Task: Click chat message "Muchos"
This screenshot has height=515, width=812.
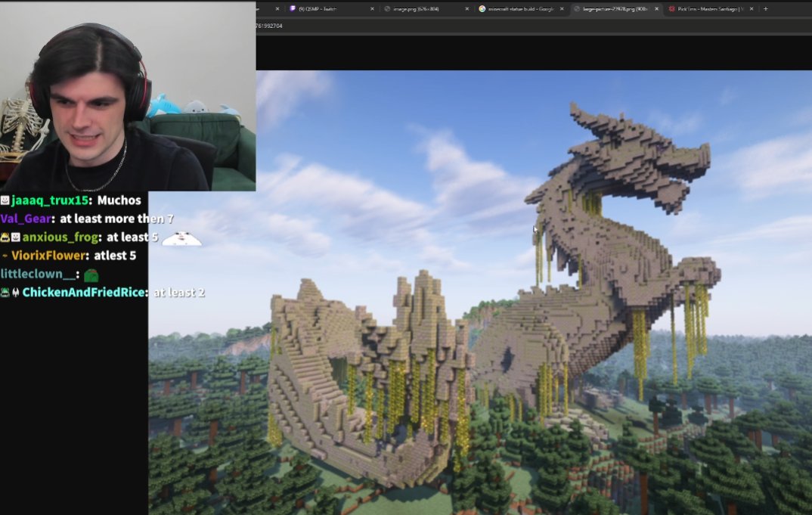Action: click(x=119, y=200)
